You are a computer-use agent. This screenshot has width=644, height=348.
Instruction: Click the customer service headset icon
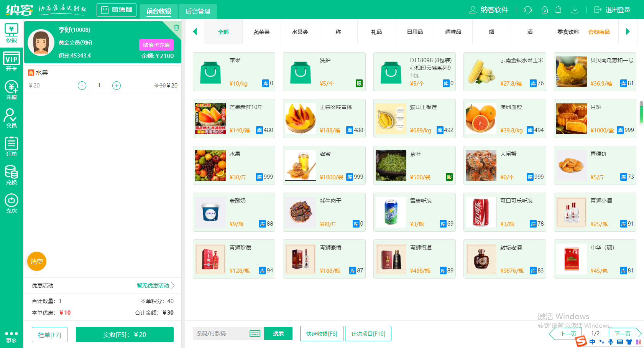[528, 10]
